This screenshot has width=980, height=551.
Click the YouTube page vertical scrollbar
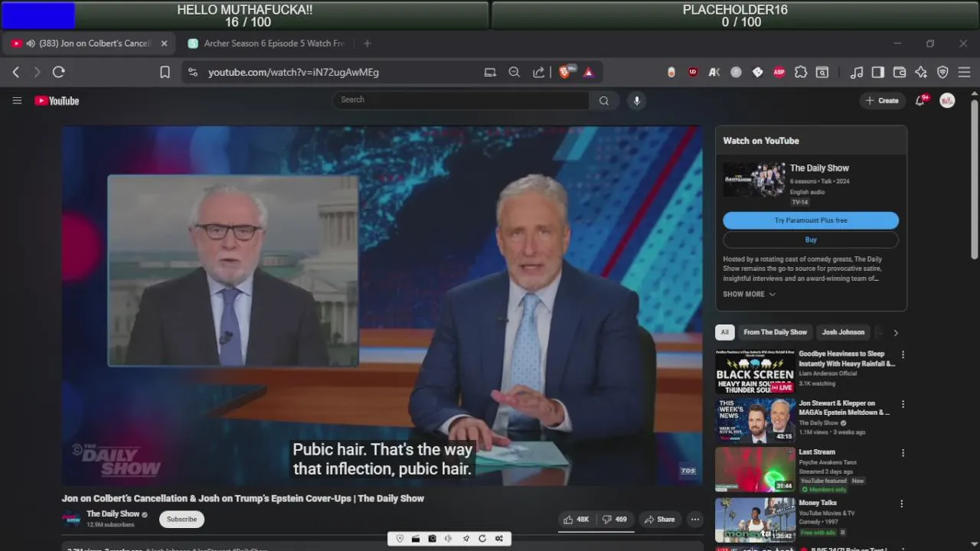tap(974, 180)
